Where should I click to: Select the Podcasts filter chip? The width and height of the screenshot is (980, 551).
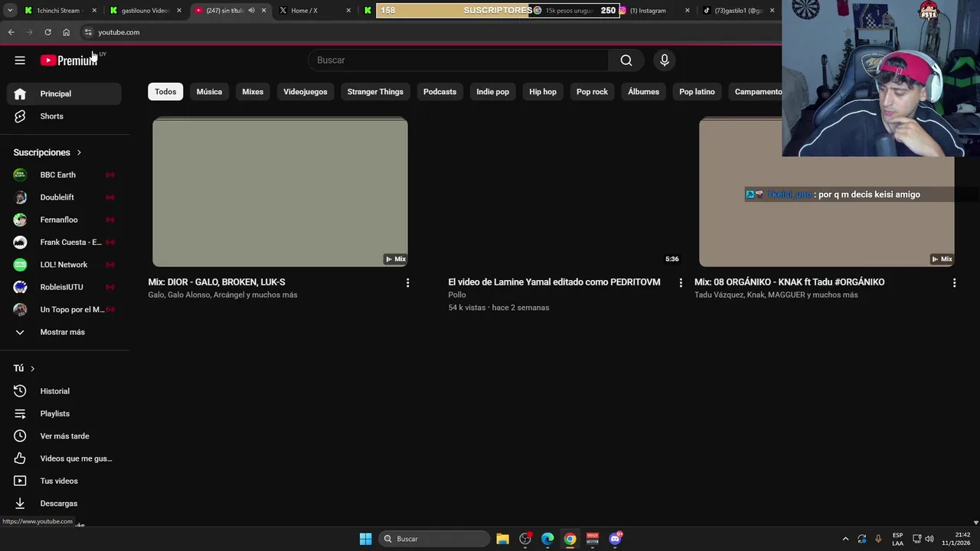(x=439, y=92)
